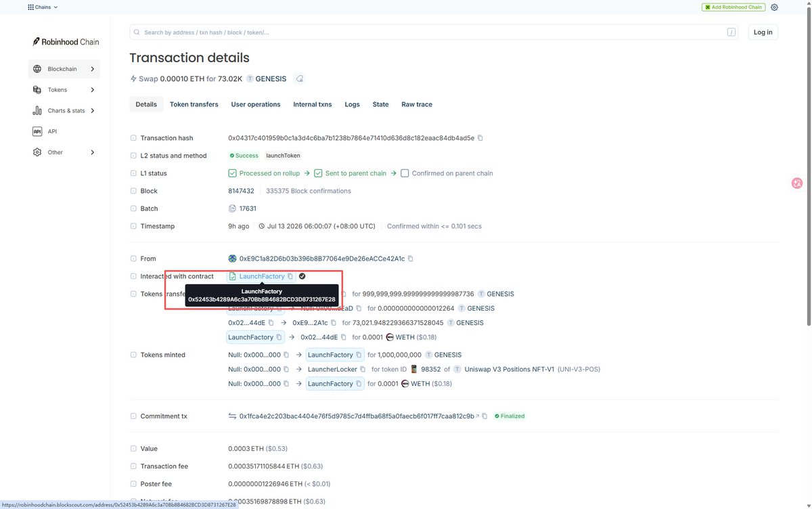Click info hint icon beside Transaction hash label
Screen dimensions: 812x509
(133, 138)
